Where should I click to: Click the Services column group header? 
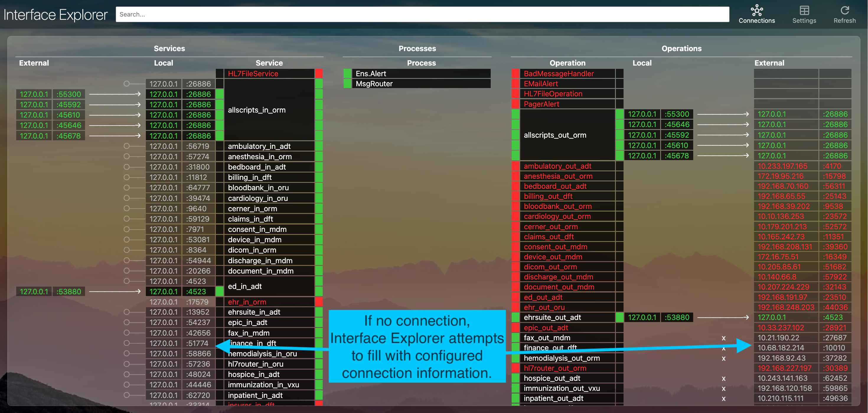click(169, 48)
